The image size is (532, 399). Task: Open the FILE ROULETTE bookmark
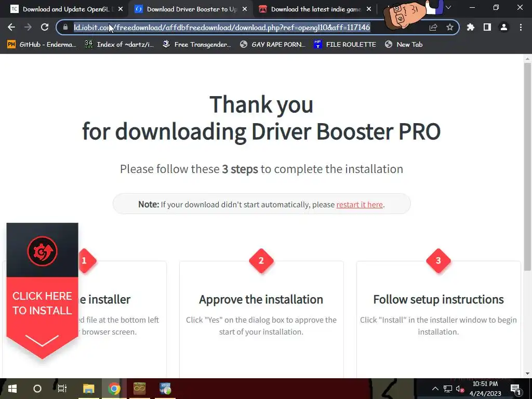point(345,45)
